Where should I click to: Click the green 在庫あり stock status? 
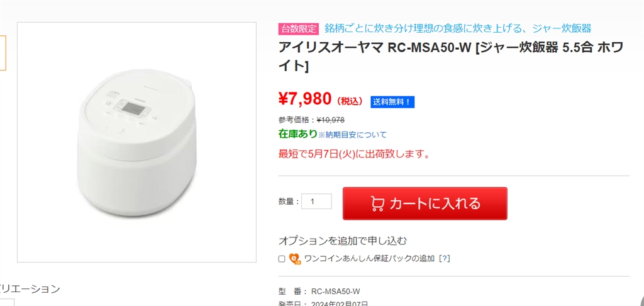[297, 134]
